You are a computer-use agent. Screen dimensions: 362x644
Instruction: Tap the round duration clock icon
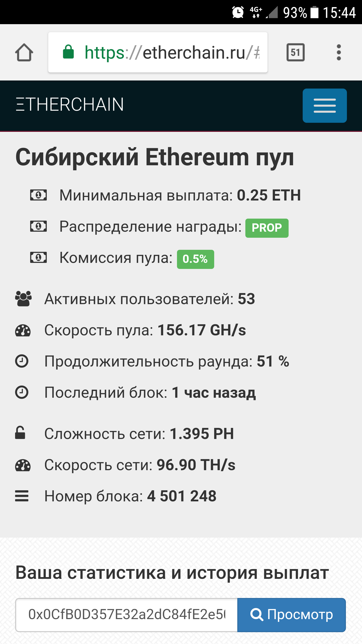(22, 361)
